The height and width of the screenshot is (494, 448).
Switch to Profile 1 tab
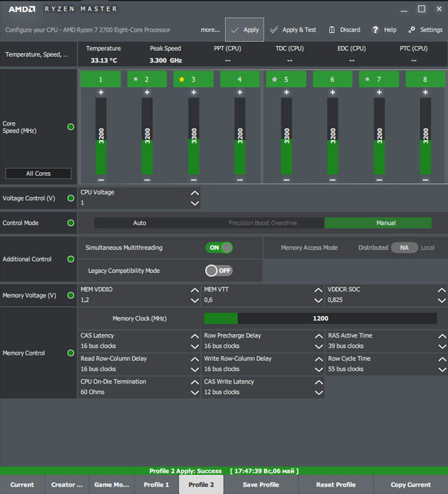tap(156, 484)
